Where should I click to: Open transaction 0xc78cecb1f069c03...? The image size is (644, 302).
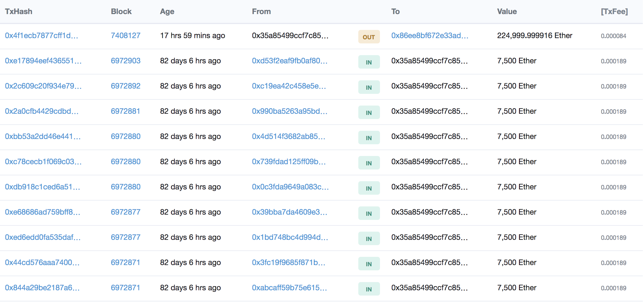(x=43, y=162)
